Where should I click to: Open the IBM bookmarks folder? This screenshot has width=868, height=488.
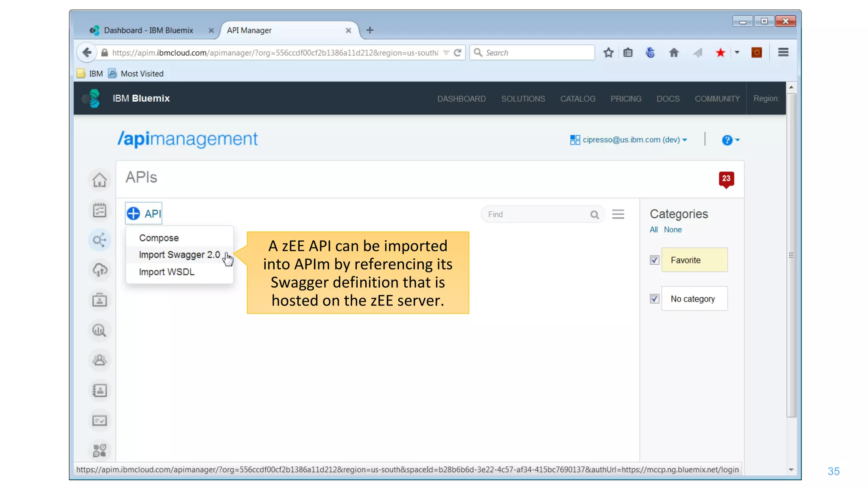pos(90,74)
